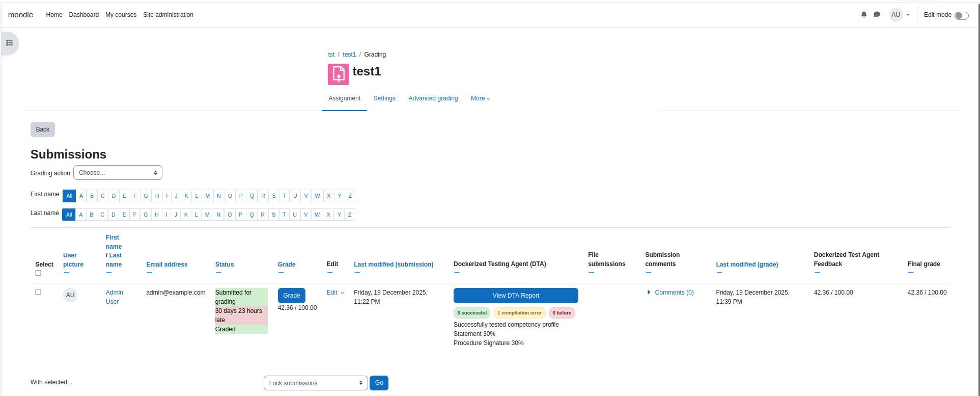Hide the File submissions column
This screenshot has width=980, height=396.
(x=591, y=273)
